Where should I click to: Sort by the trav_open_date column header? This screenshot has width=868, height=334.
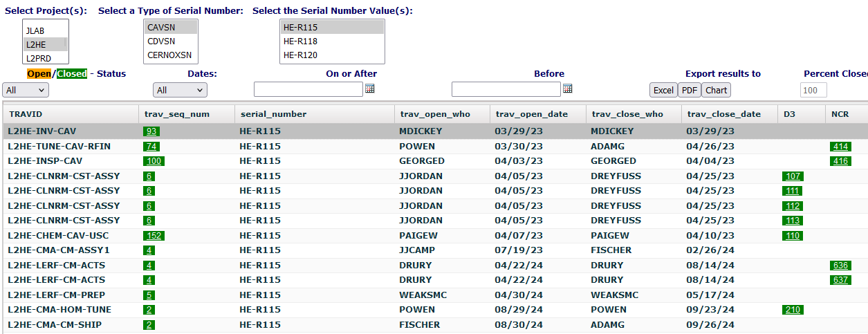click(x=531, y=114)
